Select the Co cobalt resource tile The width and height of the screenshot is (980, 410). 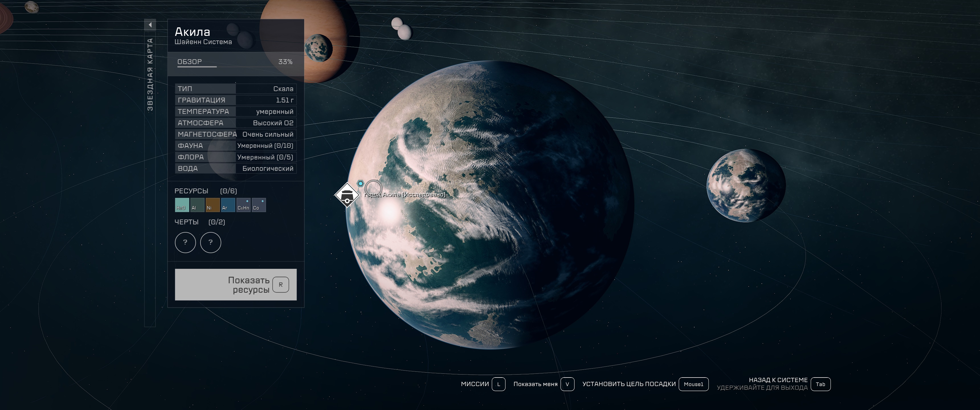[x=259, y=205]
